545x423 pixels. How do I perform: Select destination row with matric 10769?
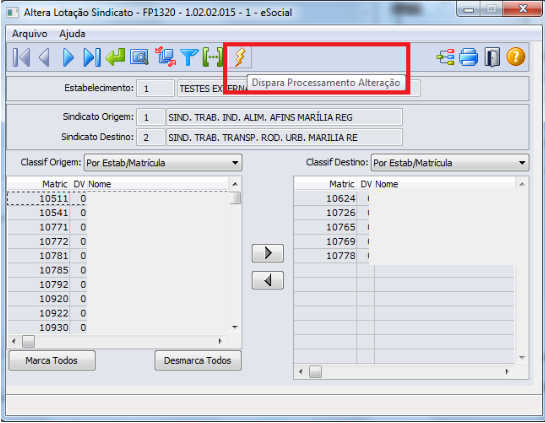(404, 241)
